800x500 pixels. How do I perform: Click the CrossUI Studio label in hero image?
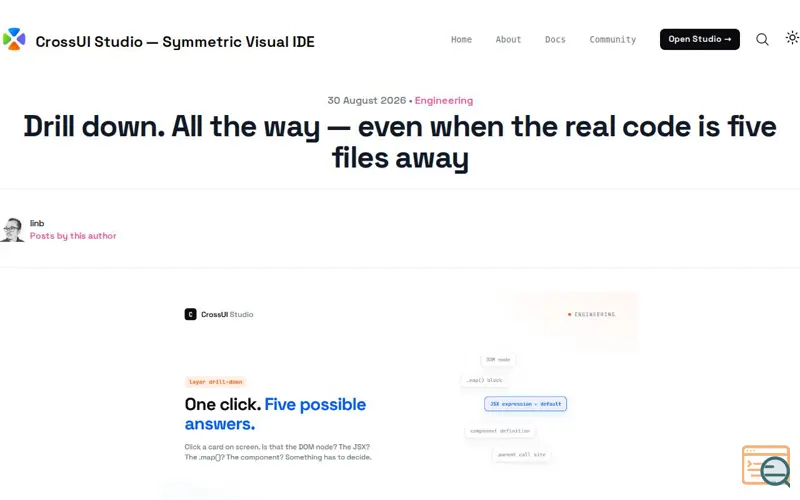[x=227, y=314]
